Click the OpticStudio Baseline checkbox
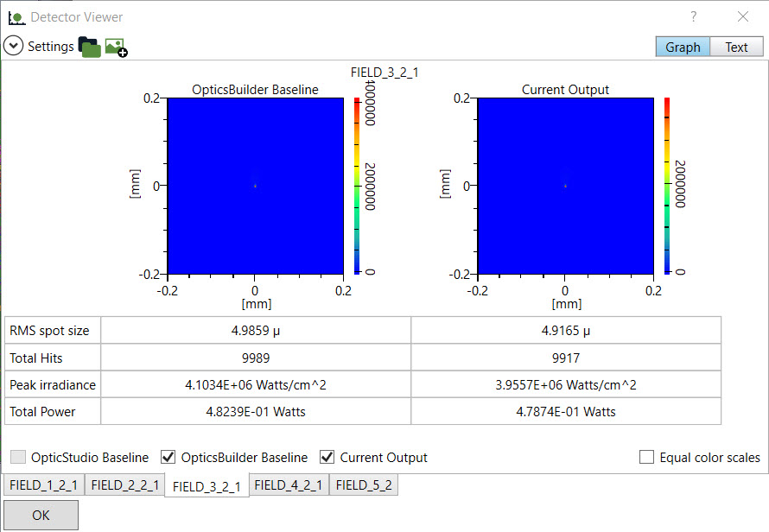This screenshot has width=769, height=532. [18, 458]
